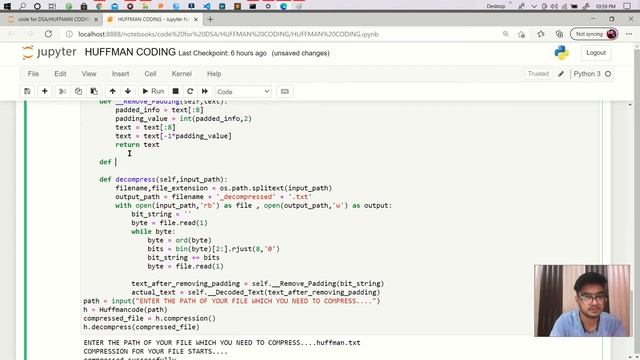Show hidden system tray icons chevron
Image resolution: width=640 pixels, height=360 pixels.
534,6
